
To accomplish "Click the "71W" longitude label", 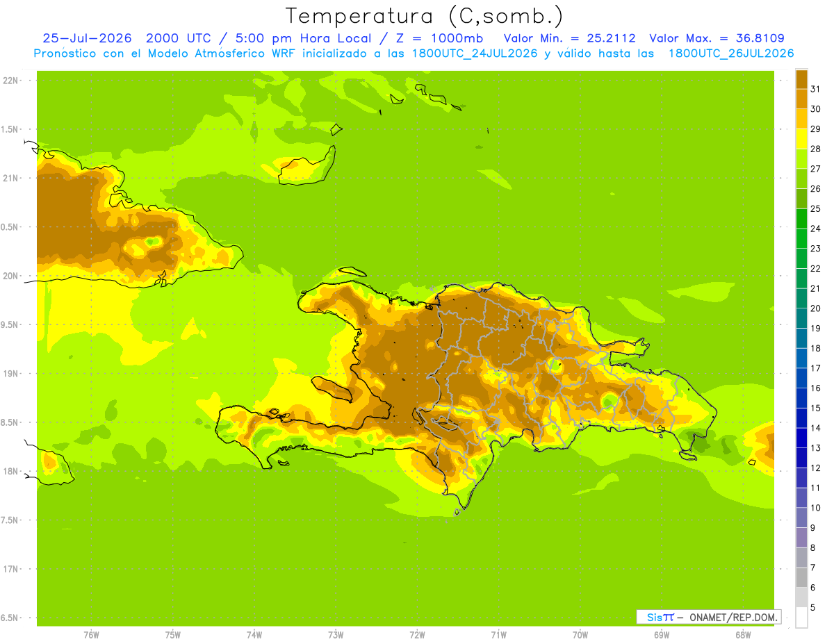I will point(498,635).
